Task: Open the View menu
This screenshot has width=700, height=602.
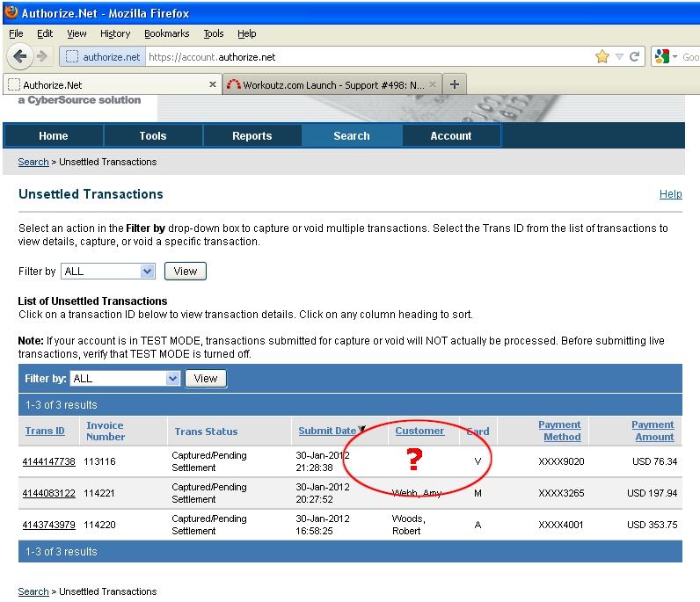Action: [x=77, y=33]
